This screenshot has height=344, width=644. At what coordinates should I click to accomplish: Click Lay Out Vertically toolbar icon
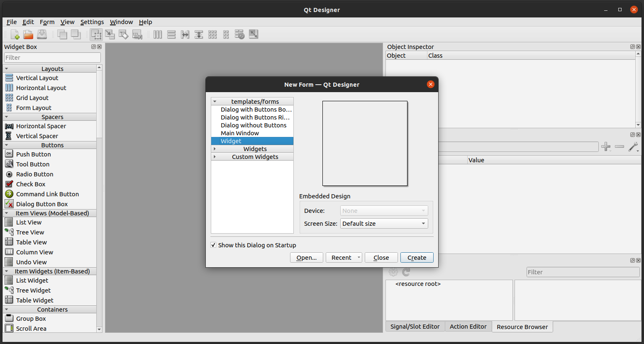171,34
